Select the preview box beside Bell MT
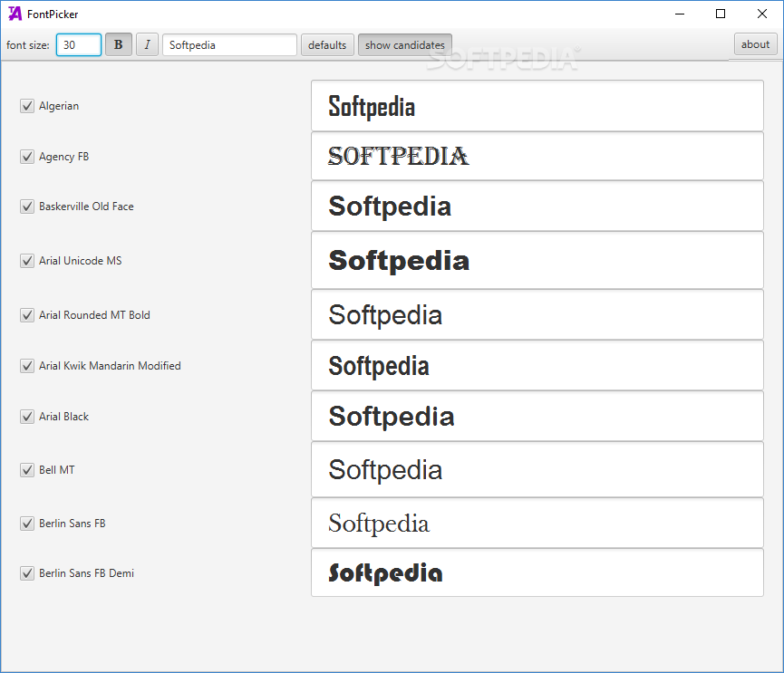 pyautogui.click(x=537, y=470)
